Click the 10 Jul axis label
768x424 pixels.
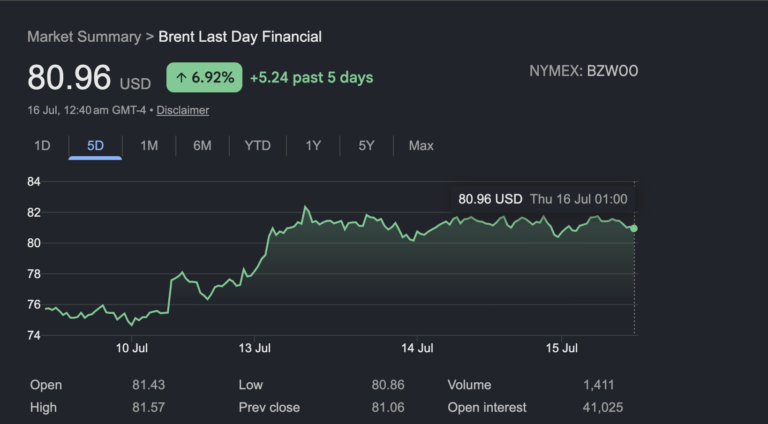132,348
